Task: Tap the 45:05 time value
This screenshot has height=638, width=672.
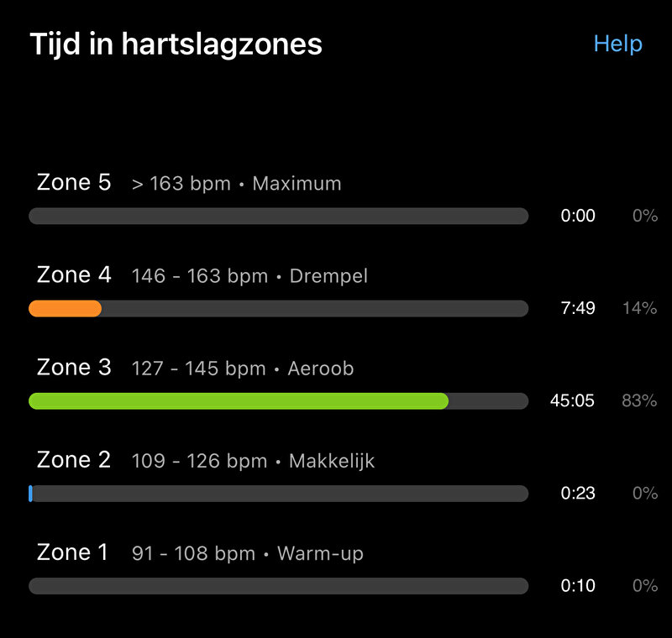Action: point(573,400)
